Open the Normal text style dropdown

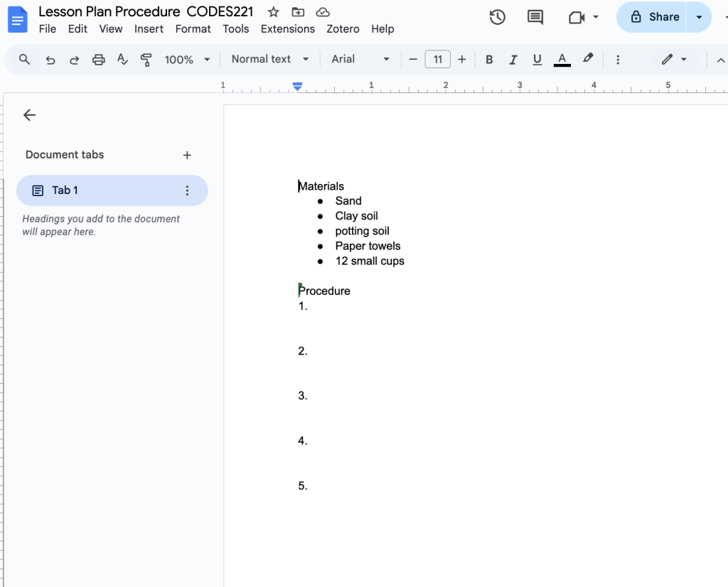click(x=270, y=59)
